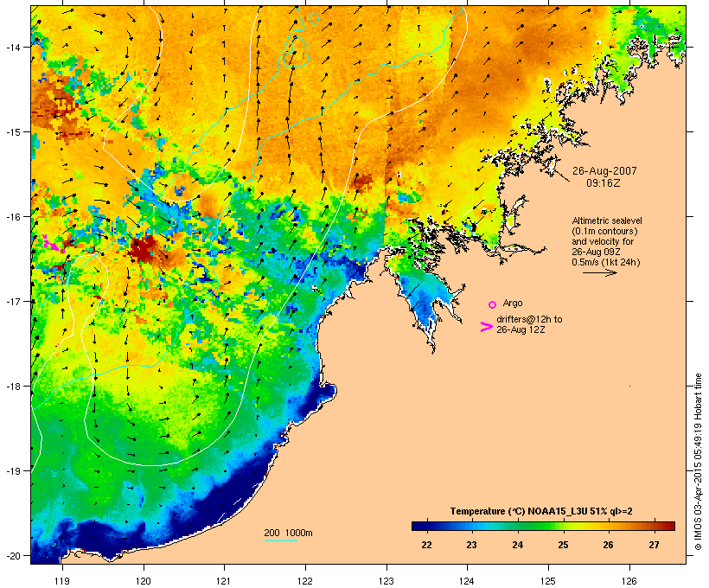This screenshot has height=588, width=709.
Task: Click the '200 1000m' depth label
Action: click(288, 533)
